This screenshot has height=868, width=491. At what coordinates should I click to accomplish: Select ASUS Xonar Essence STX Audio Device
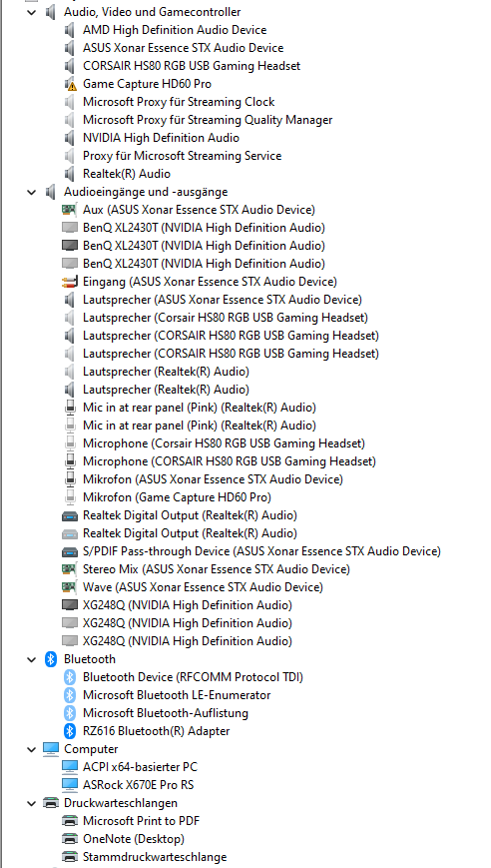(183, 48)
